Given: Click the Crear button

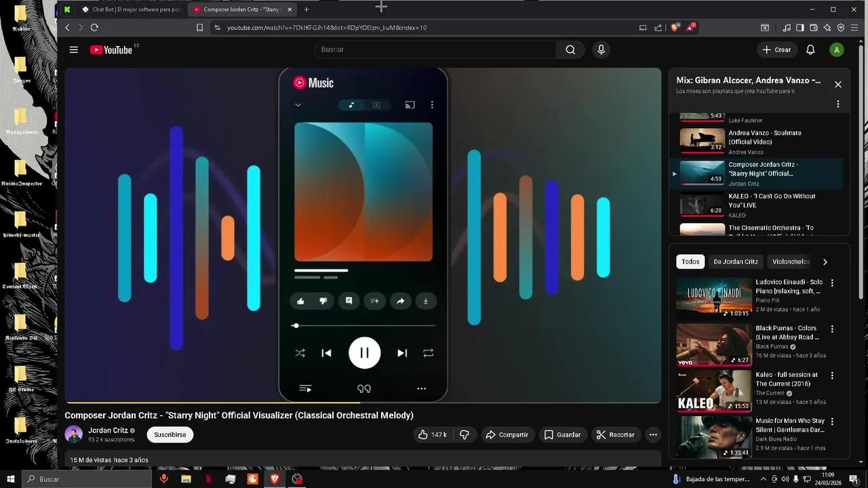Looking at the screenshot, I should pyautogui.click(x=776, y=49).
